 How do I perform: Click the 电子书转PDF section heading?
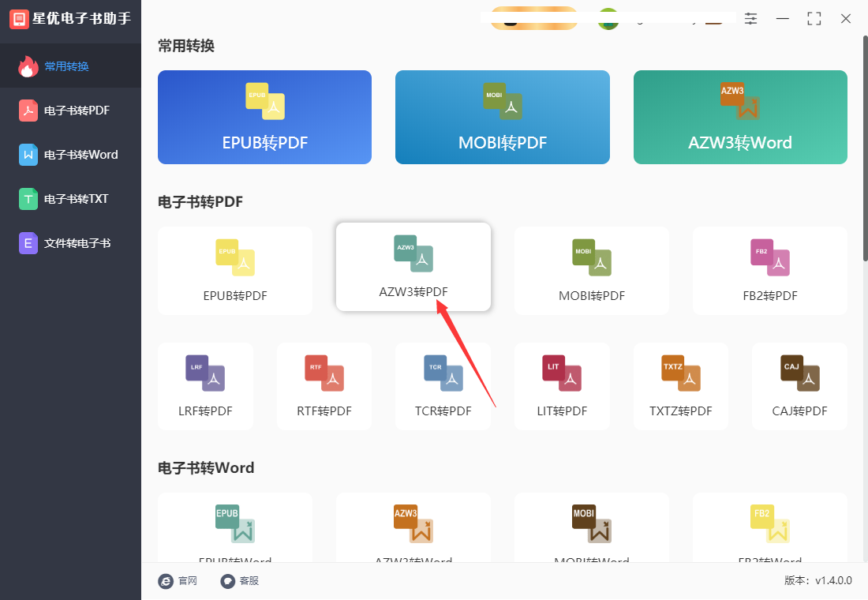tap(200, 201)
